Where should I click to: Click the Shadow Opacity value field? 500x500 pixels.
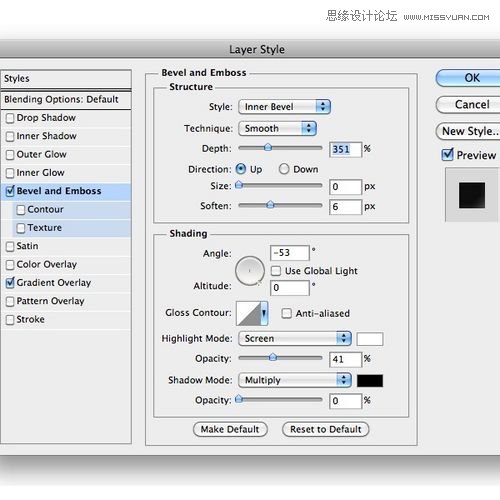point(345,401)
